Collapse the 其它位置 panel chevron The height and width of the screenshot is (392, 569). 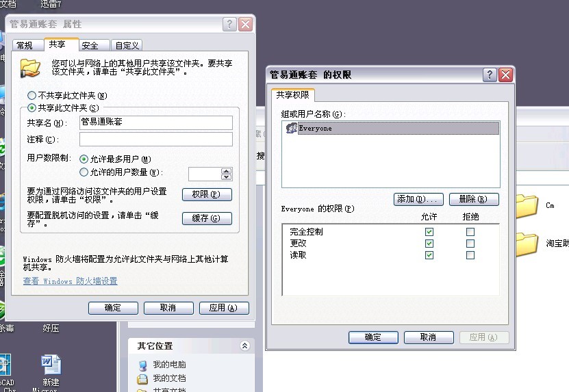tap(245, 345)
